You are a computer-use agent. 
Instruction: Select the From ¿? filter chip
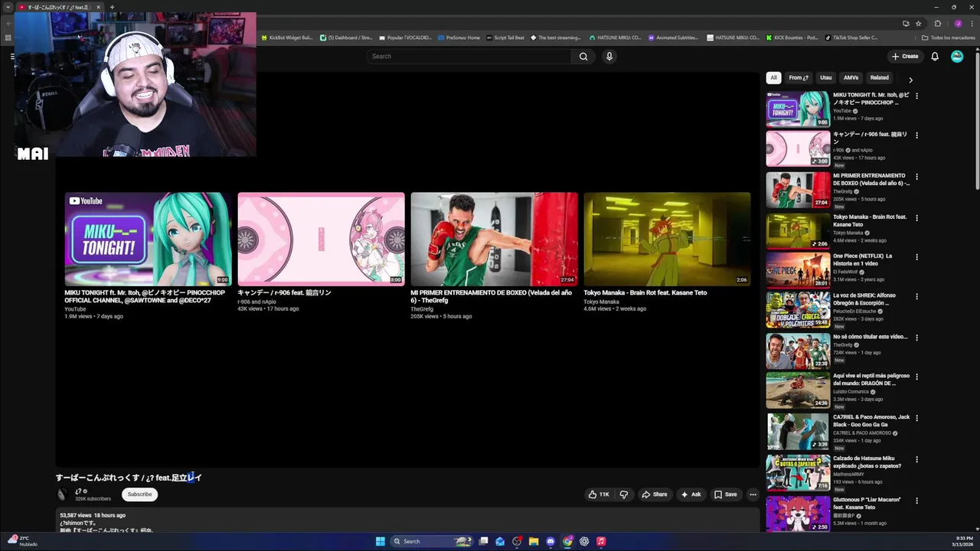[x=799, y=77]
